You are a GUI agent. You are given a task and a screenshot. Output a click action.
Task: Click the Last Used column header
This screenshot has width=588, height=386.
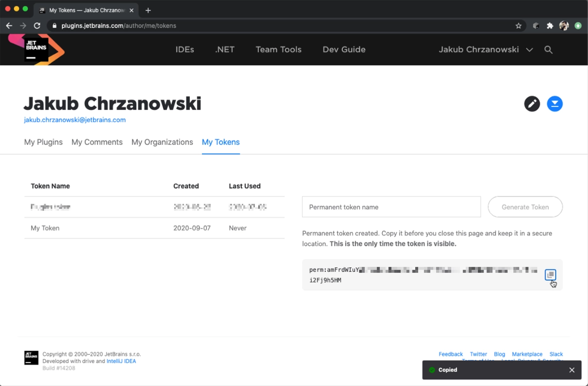click(x=245, y=186)
